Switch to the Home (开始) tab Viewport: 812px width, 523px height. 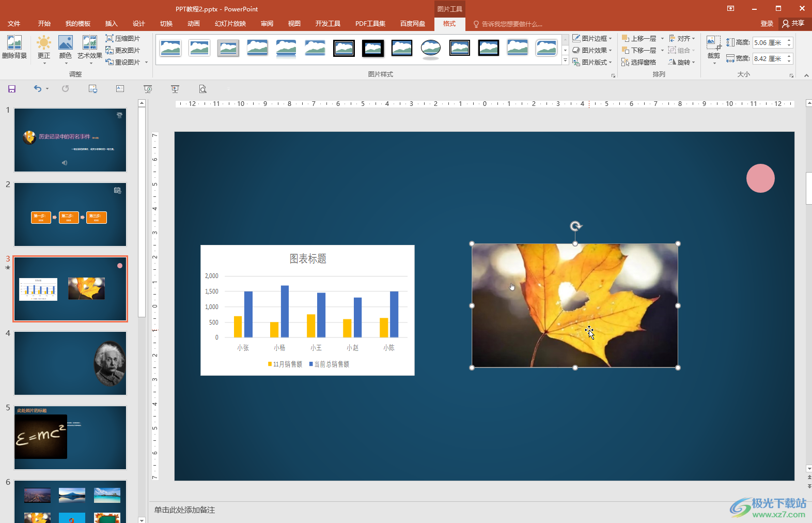[x=44, y=24]
